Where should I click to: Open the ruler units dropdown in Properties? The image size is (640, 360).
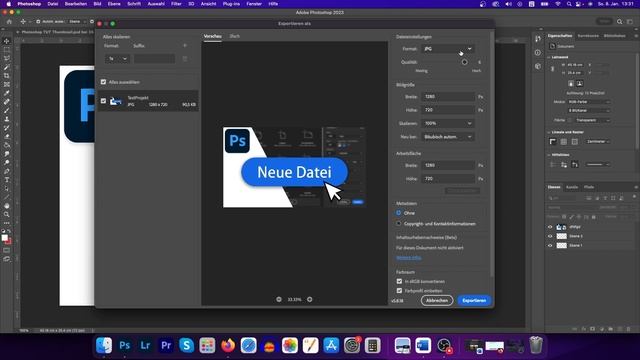(x=598, y=142)
